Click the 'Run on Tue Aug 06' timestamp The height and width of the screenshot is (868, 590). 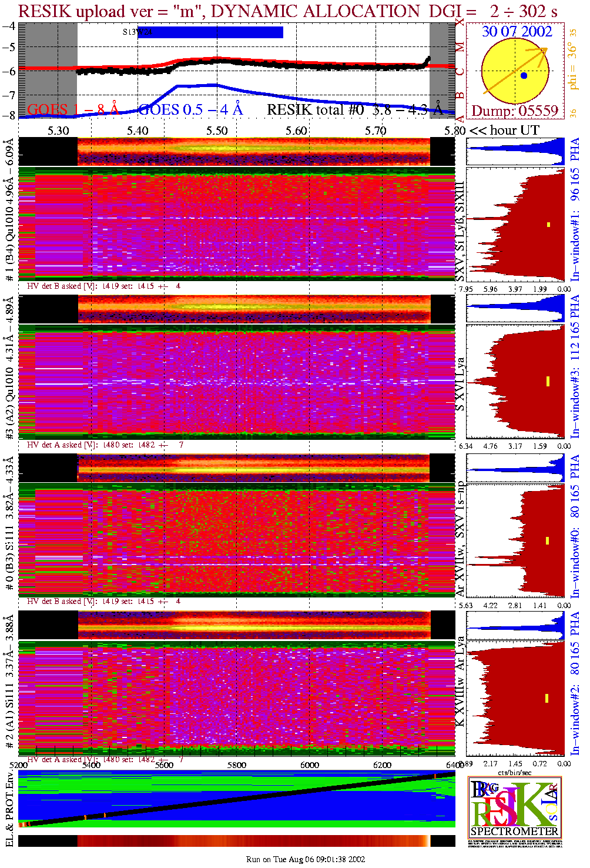(x=305, y=859)
